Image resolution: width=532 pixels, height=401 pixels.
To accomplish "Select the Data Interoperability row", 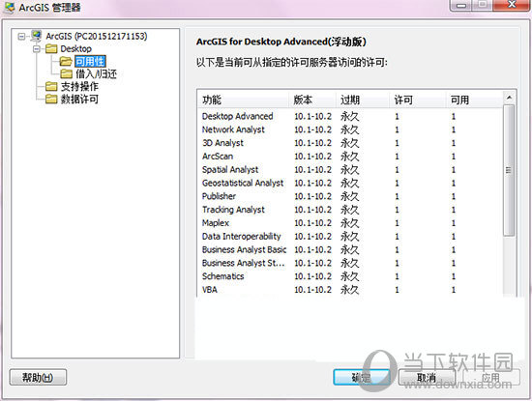I will (x=350, y=237).
